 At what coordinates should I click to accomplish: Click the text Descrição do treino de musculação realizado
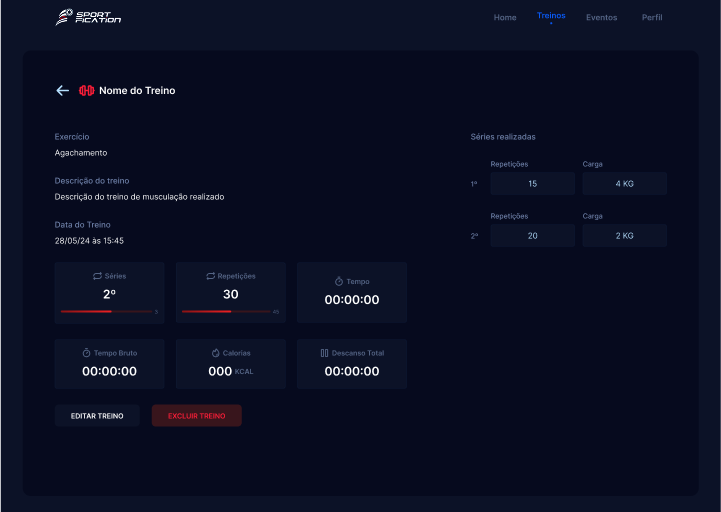(139, 197)
